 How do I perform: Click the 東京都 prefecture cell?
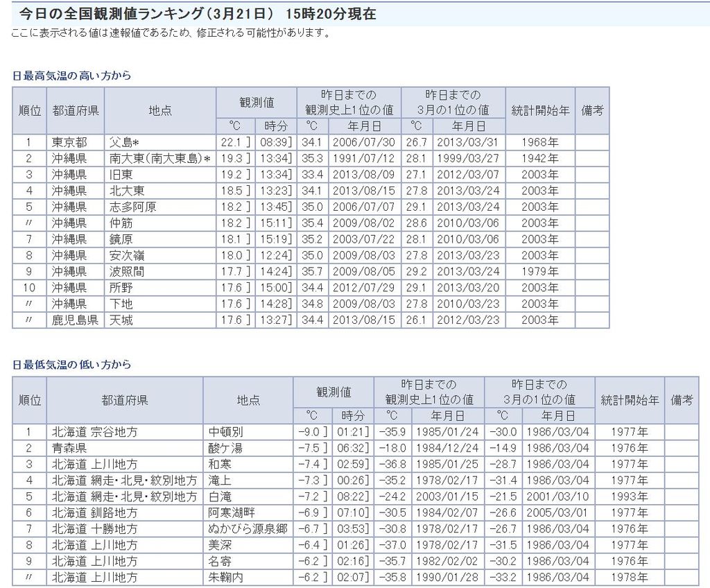(x=69, y=142)
